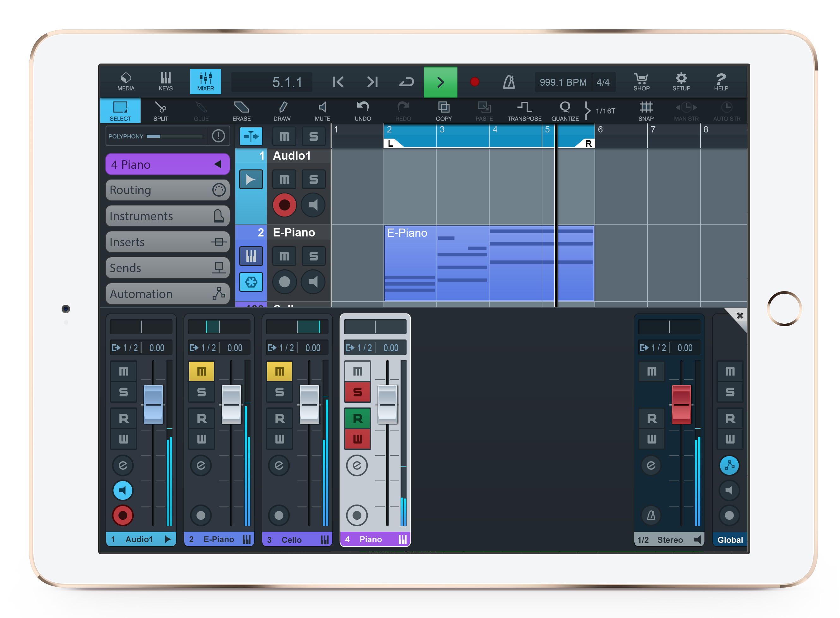Toggle the Mixer view
Viewport: 840px width, 618px height.
(205, 82)
